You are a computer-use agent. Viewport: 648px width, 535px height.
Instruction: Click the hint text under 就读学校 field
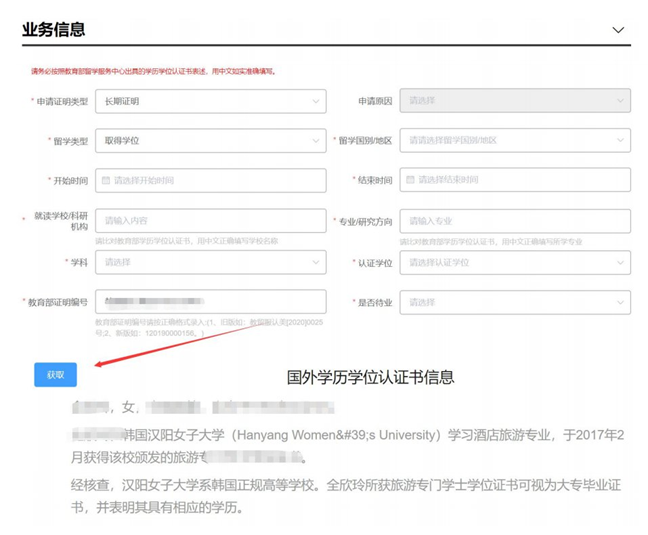pyautogui.click(x=187, y=241)
